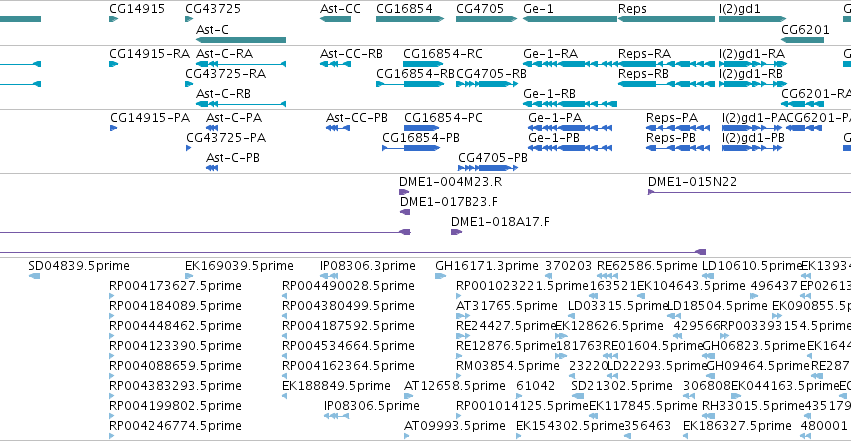
Task: Select EST EK186327.5prime
Action: tap(737, 426)
